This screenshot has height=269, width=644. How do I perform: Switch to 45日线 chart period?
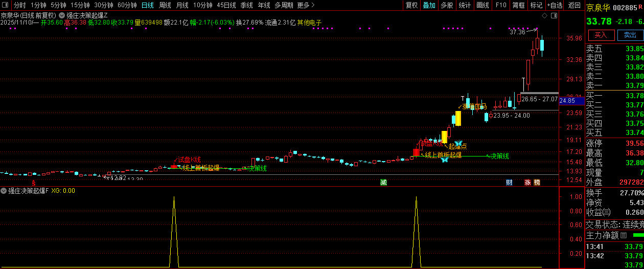(x=226, y=5)
